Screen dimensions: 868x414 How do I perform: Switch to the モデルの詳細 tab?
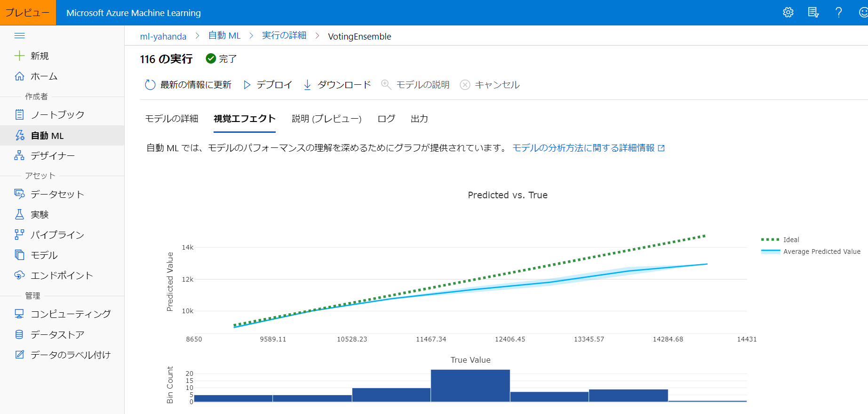pos(172,119)
